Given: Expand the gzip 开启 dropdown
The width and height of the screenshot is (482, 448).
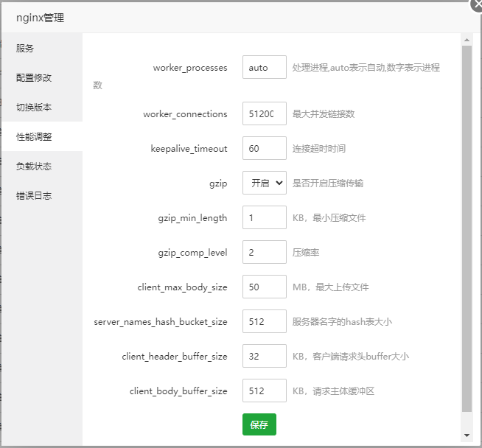Looking at the screenshot, I should tap(264, 183).
